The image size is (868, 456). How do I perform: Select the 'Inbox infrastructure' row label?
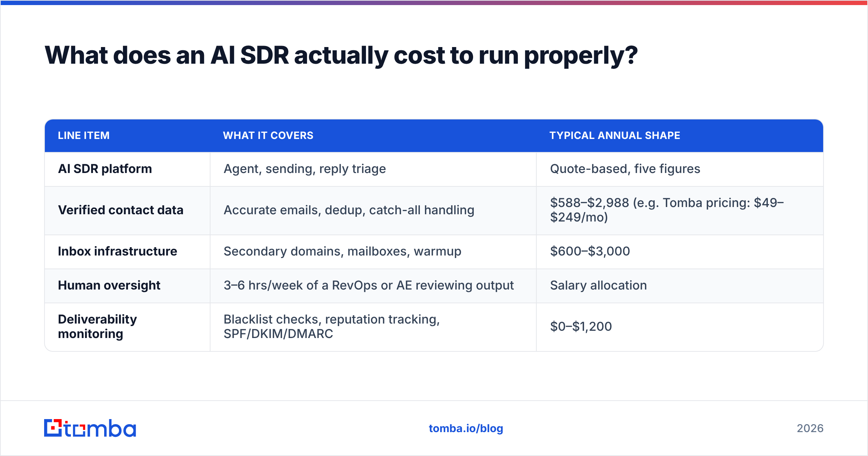[118, 252]
